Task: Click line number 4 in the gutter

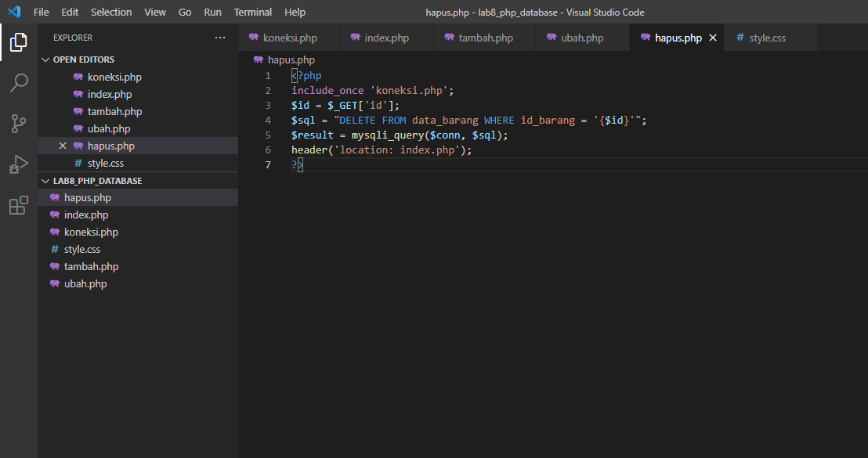Action: [x=268, y=120]
